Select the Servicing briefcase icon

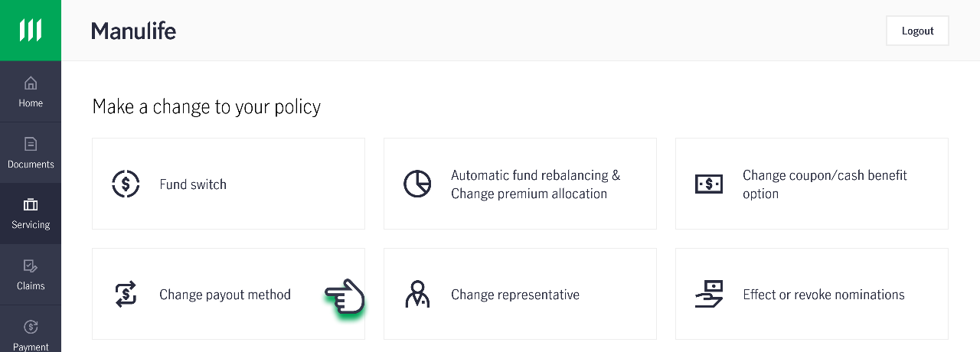pos(31,204)
